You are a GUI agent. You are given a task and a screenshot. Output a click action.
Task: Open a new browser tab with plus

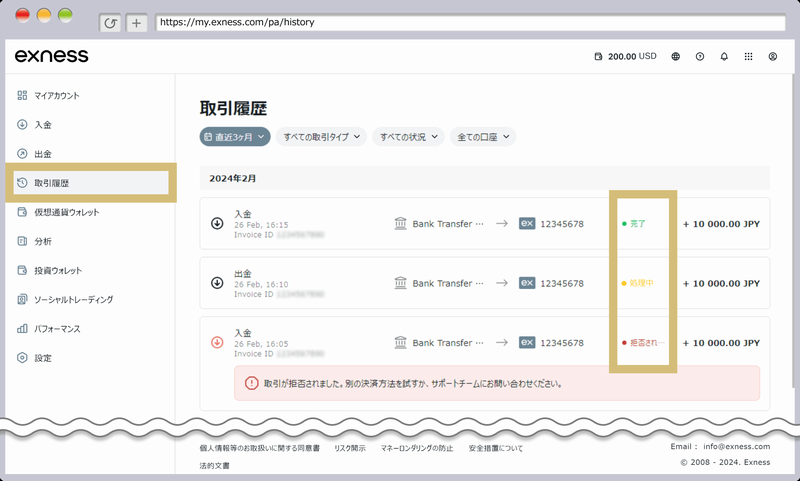(x=136, y=22)
